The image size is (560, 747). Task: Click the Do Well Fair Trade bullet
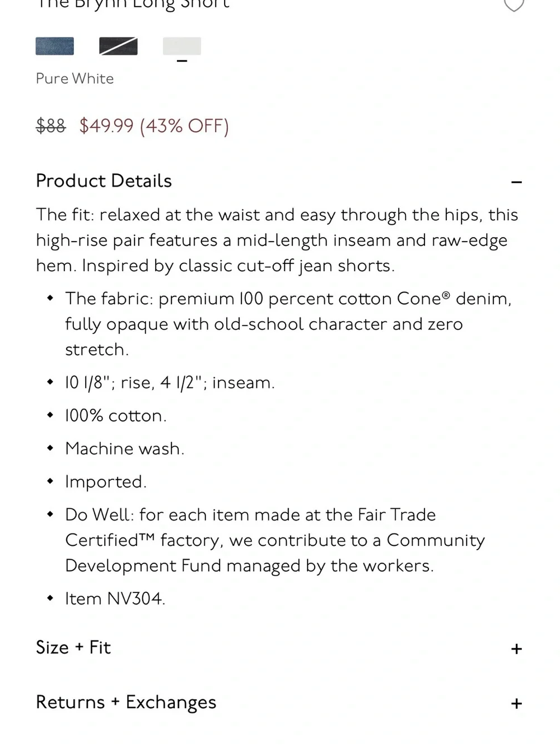(275, 540)
